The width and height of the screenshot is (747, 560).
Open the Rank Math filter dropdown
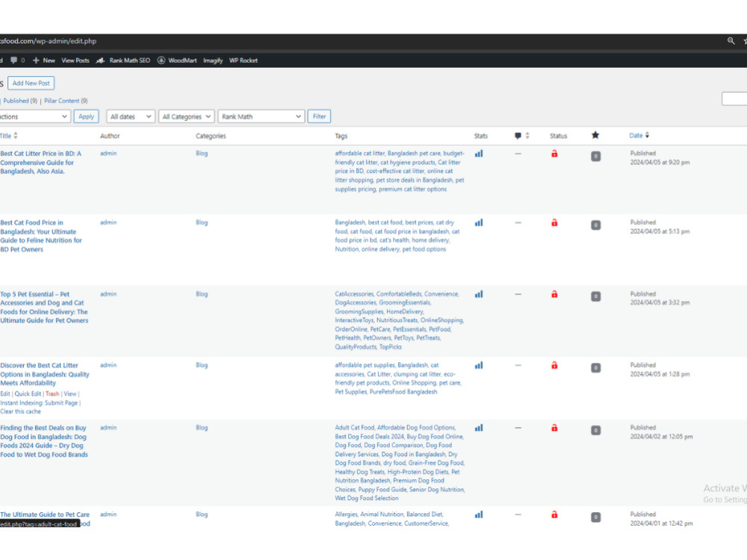(x=261, y=116)
